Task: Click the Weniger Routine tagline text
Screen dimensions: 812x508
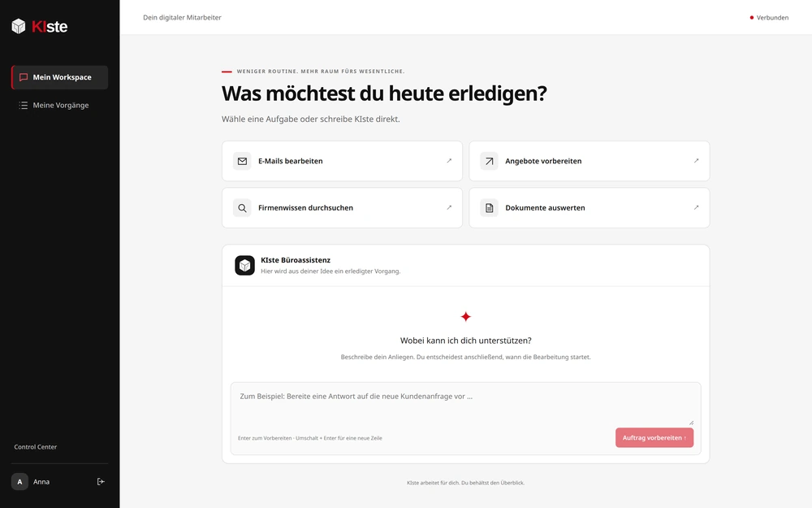Action: coord(321,72)
